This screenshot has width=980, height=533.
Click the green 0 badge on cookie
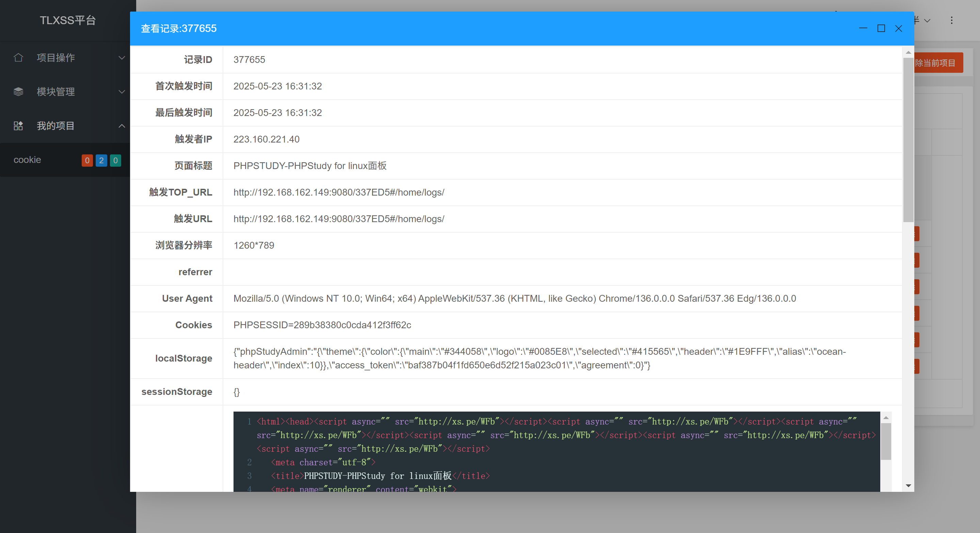115,161
